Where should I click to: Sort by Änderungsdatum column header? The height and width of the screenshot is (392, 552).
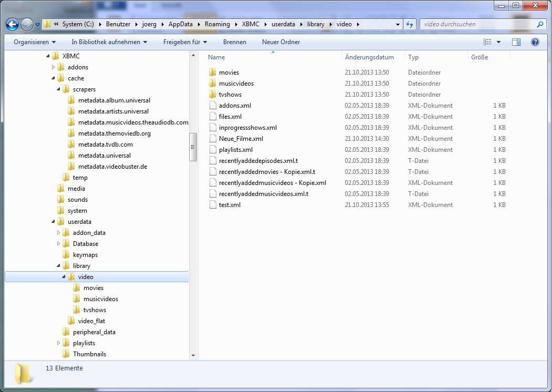click(373, 57)
